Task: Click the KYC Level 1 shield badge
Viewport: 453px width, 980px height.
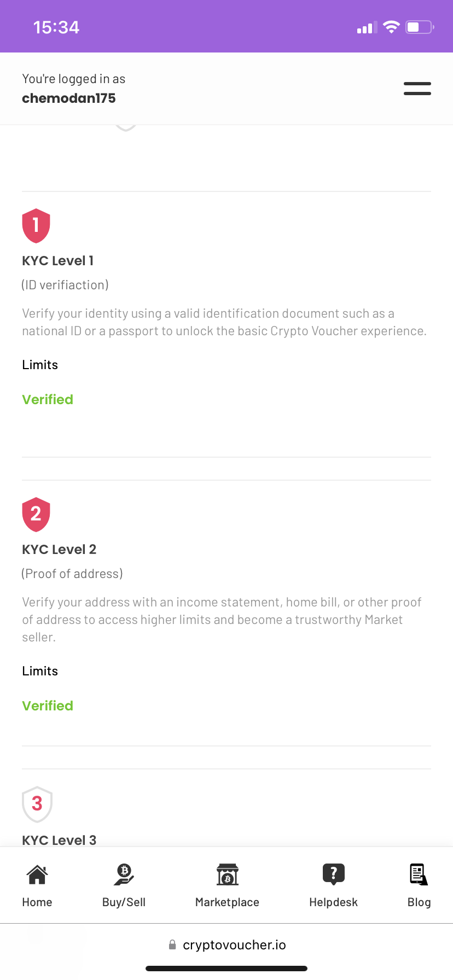Action: [x=36, y=225]
